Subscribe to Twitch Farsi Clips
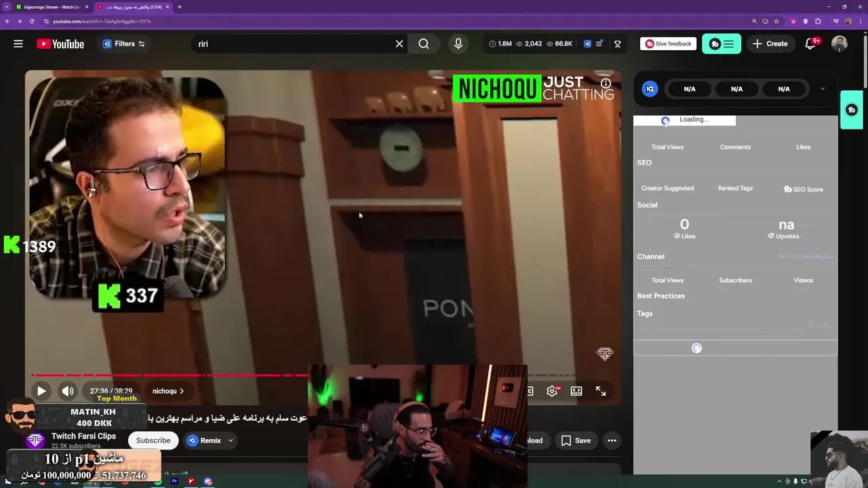Image resolution: width=868 pixels, height=488 pixels. tap(153, 441)
